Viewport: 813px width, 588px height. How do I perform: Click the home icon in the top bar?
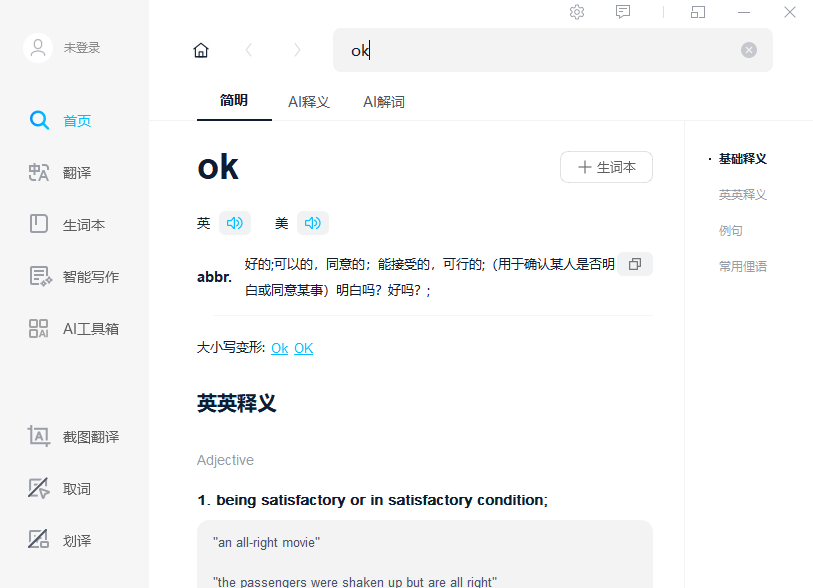point(201,50)
